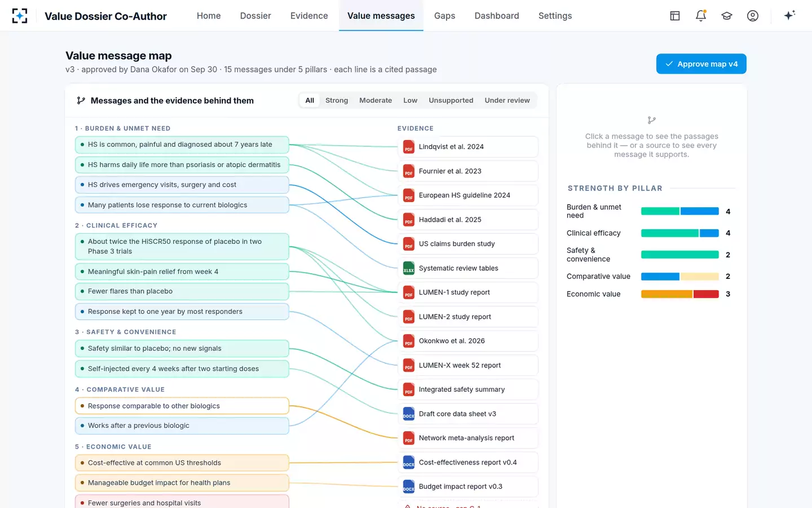Open the Evidence tab
The image size is (812, 508).
pyautogui.click(x=309, y=16)
